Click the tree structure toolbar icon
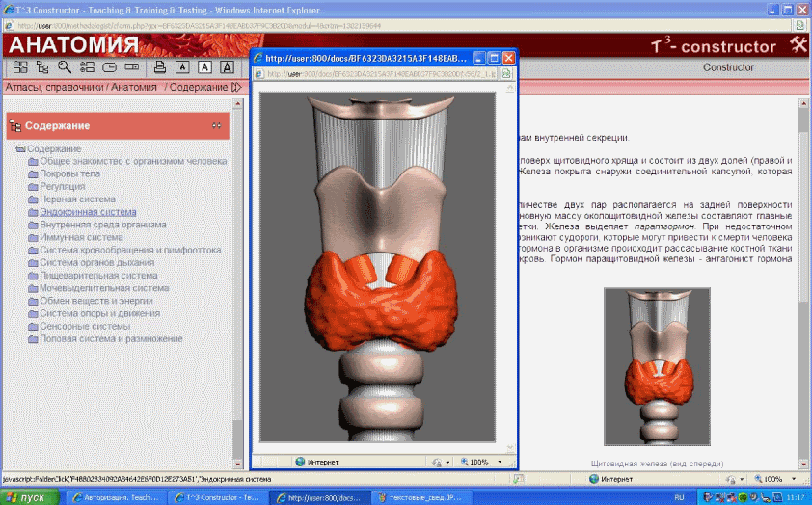 coord(42,67)
